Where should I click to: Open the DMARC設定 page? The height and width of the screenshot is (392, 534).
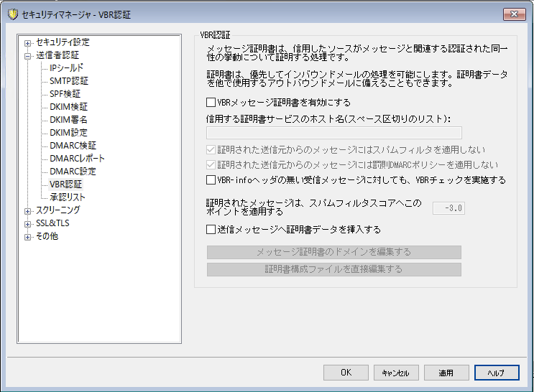73,172
